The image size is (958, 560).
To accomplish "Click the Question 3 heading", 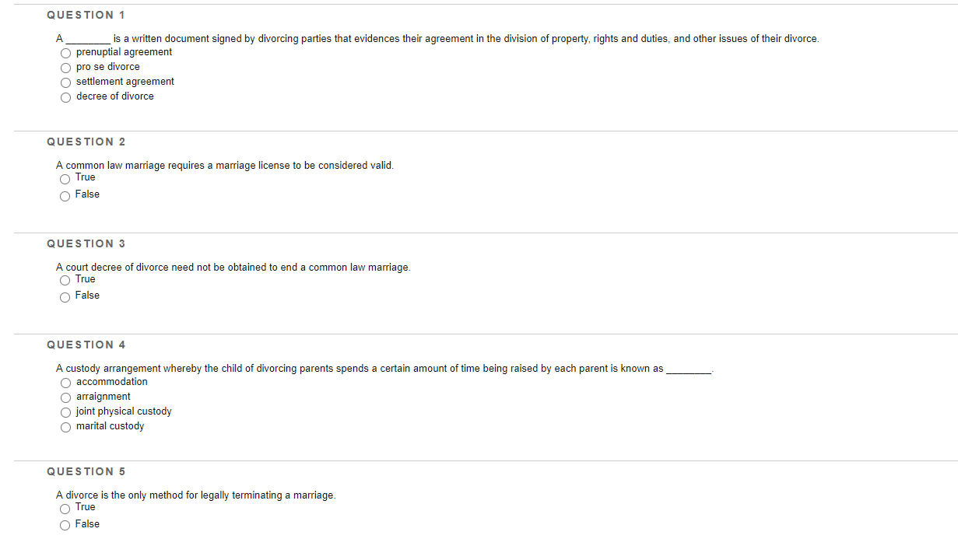I will click(86, 243).
